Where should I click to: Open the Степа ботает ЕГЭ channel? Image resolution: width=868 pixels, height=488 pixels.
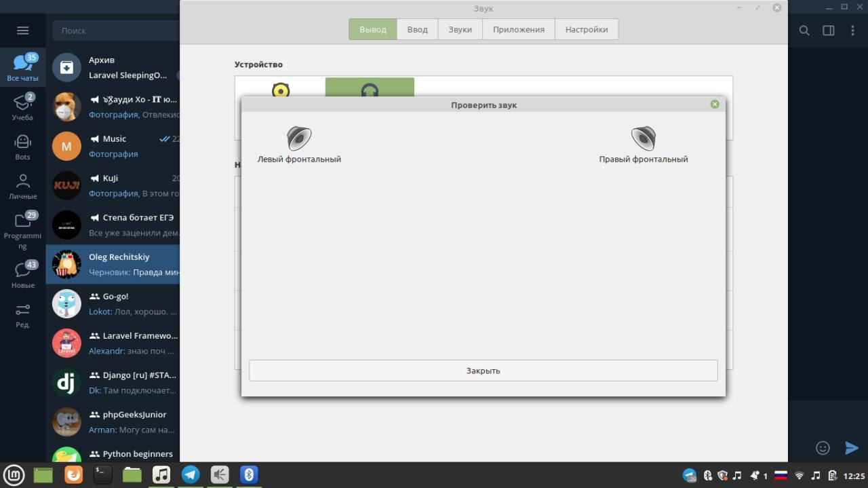(x=113, y=225)
